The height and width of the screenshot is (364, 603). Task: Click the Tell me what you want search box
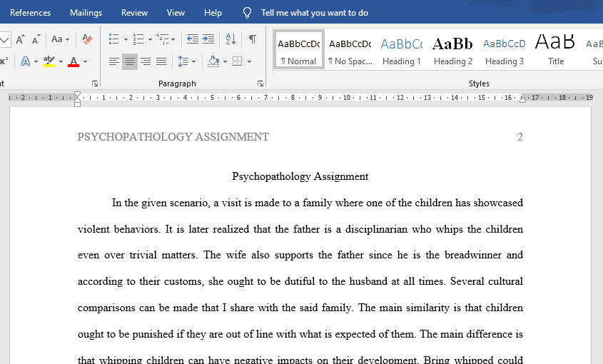point(315,13)
